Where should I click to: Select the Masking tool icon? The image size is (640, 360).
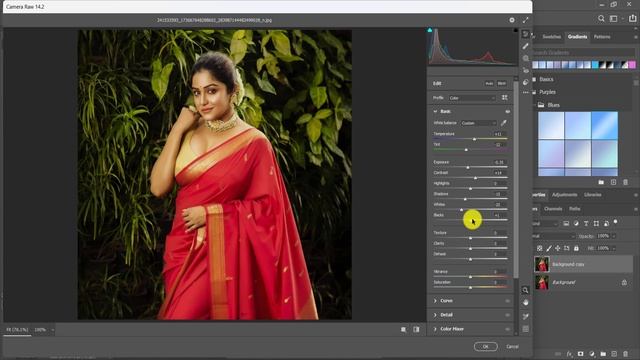coord(526,58)
